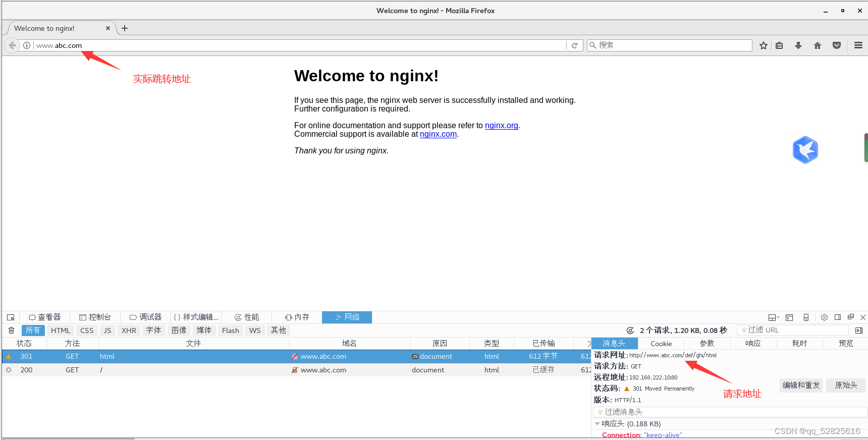868x440 pixels.
Task: Click the blue bird hexagon floating icon
Action: click(x=805, y=150)
